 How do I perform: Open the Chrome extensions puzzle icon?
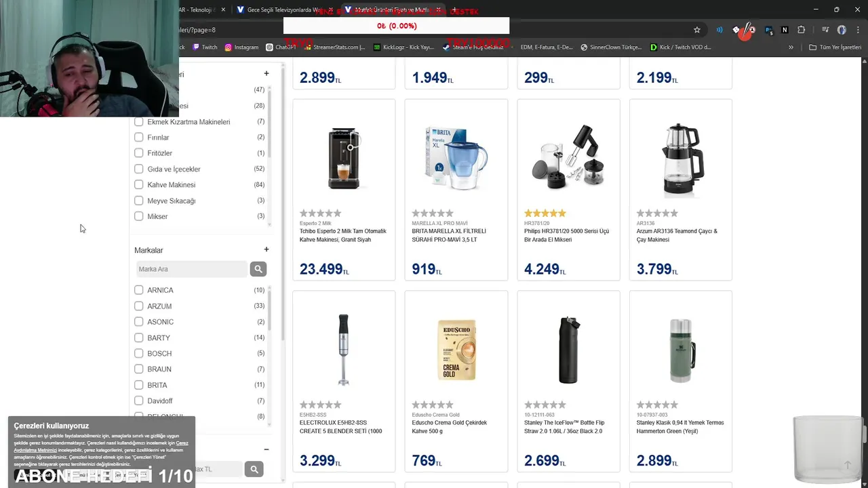pos(801,30)
